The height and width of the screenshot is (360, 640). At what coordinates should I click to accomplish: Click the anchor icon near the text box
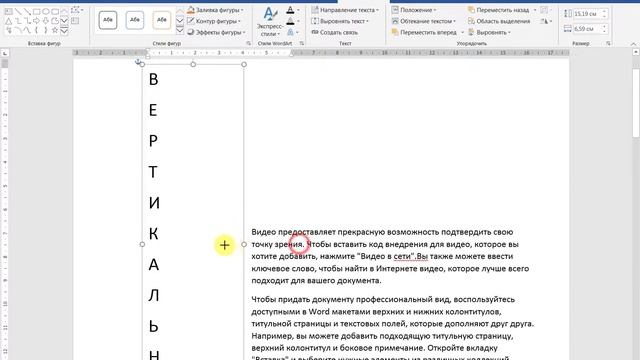tap(138, 62)
